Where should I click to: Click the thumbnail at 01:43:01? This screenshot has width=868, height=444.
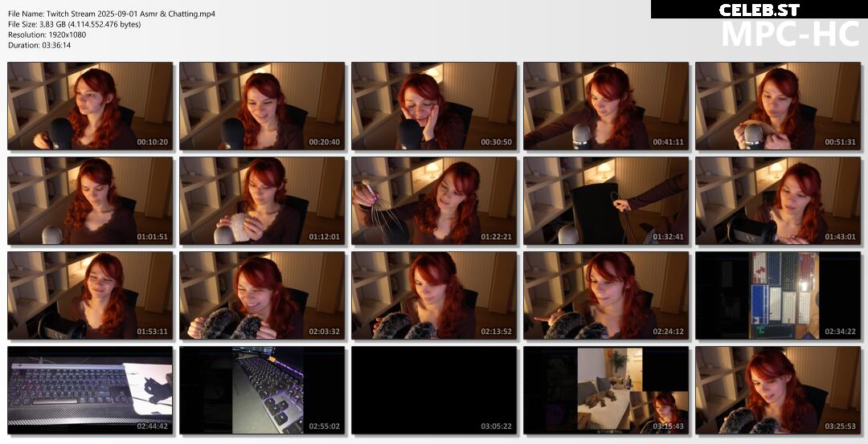(x=778, y=201)
